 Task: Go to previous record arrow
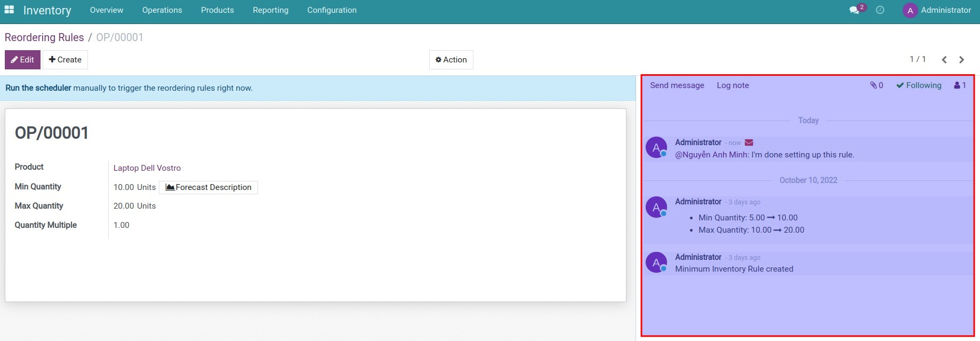944,60
